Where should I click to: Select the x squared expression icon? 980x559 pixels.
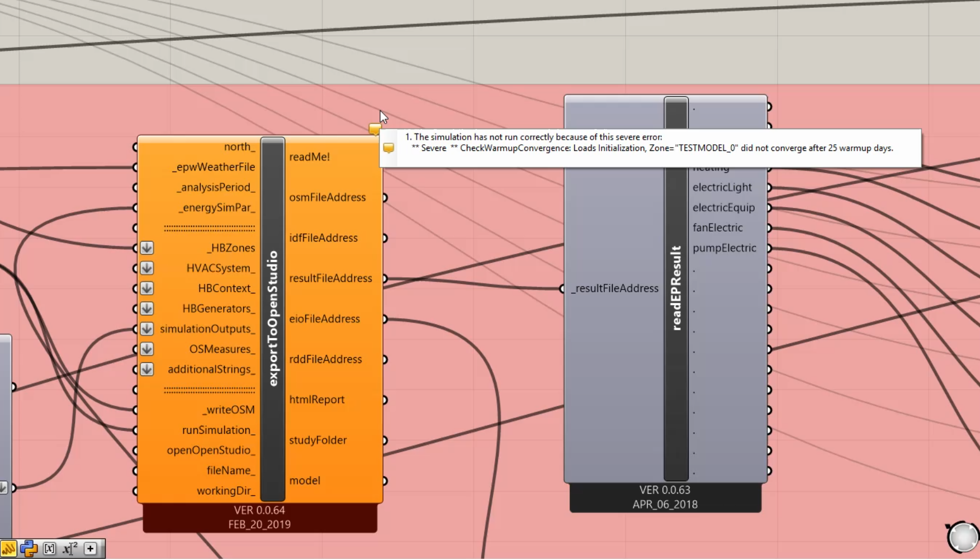(x=70, y=549)
